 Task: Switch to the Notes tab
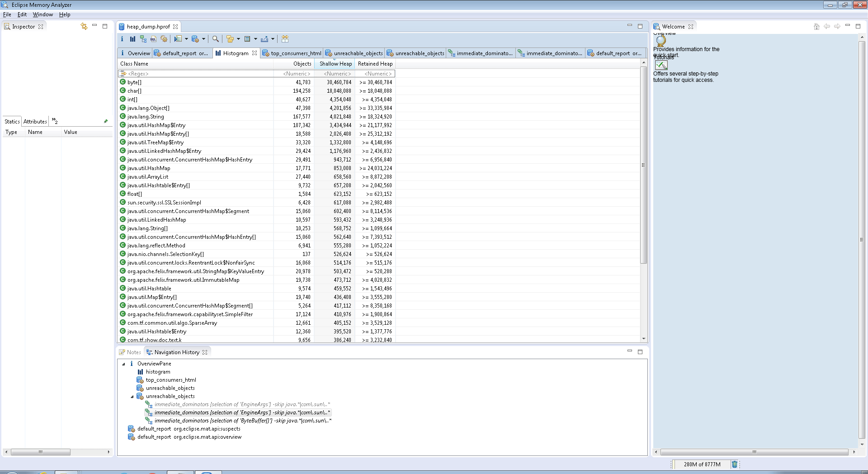tap(130, 352)
